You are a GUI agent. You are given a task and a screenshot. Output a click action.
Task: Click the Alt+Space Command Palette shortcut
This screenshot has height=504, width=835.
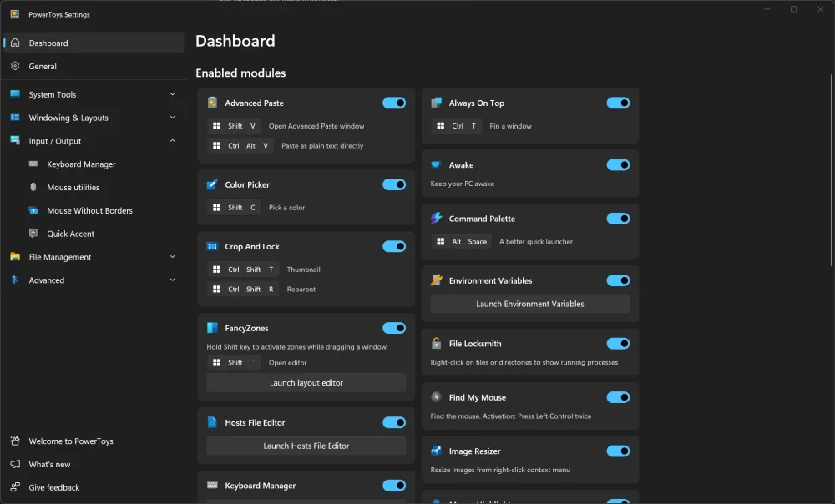[x=461, y=242]
